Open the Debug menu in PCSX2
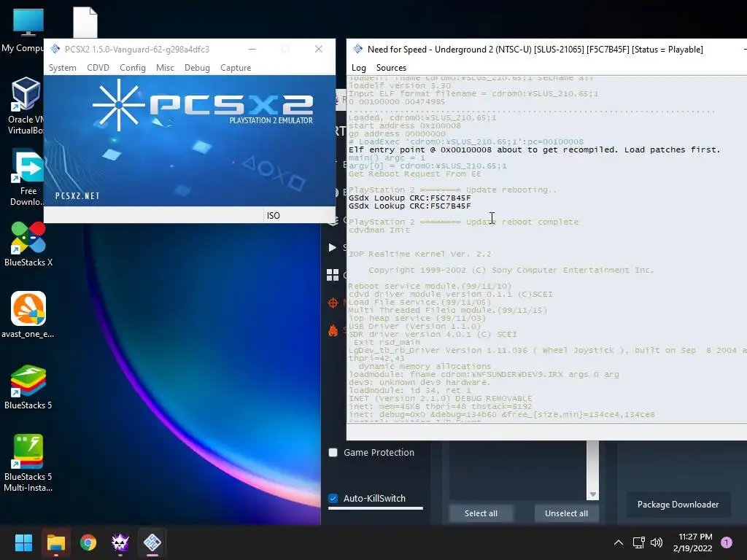This screenshot has height=560, width=747. pyautogui.click(x=197, y=68)
